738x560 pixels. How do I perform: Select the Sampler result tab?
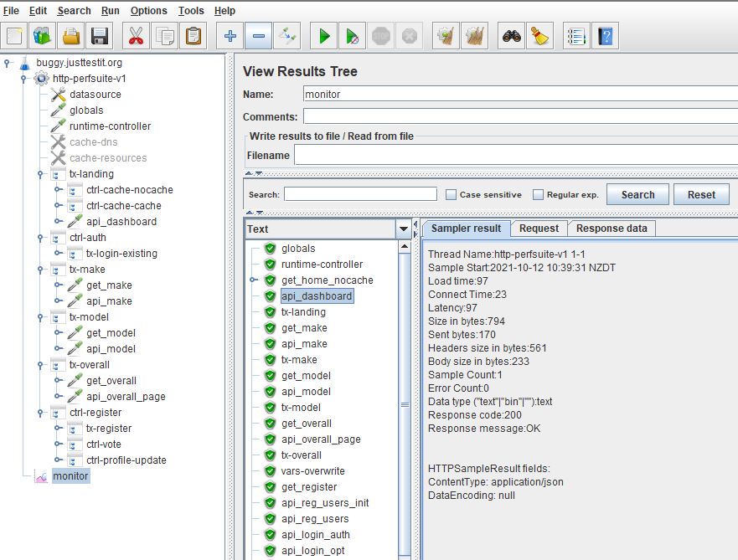tap(466, 229)
